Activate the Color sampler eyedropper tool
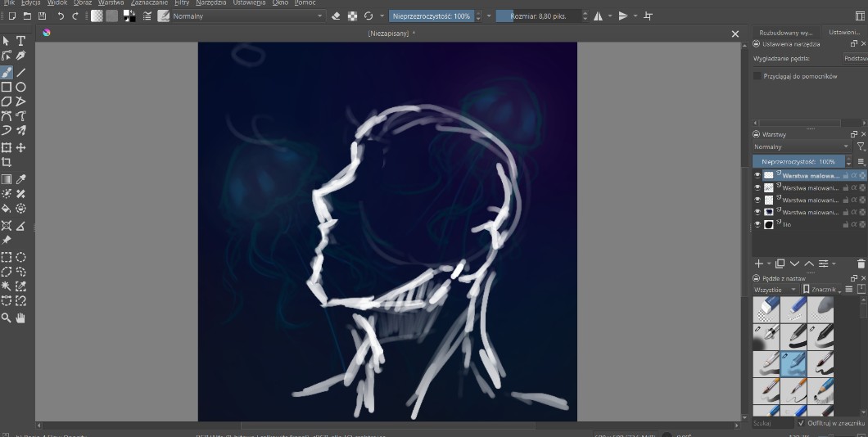Image resolution: width=868 pixels, height=437 pixels. pyautogui.click(x=21, y=179)
